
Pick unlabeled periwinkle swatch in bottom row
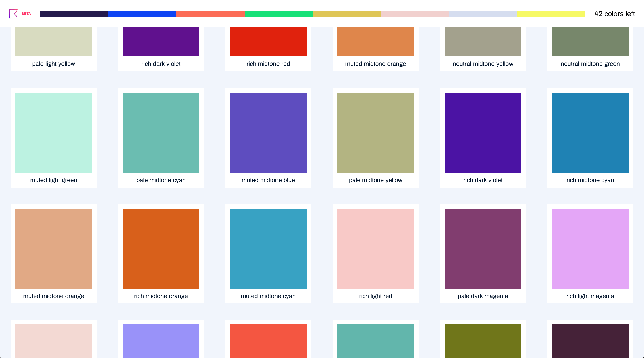tap(161, 341)
